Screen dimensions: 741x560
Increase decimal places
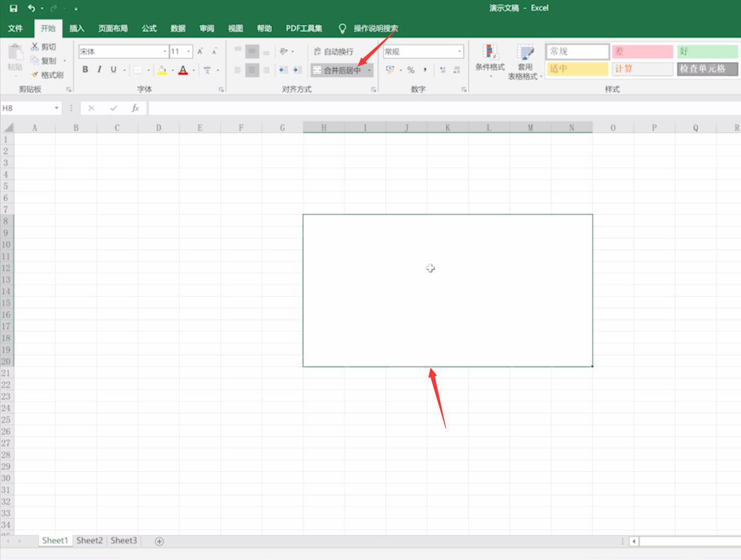[x=443, y=70]
